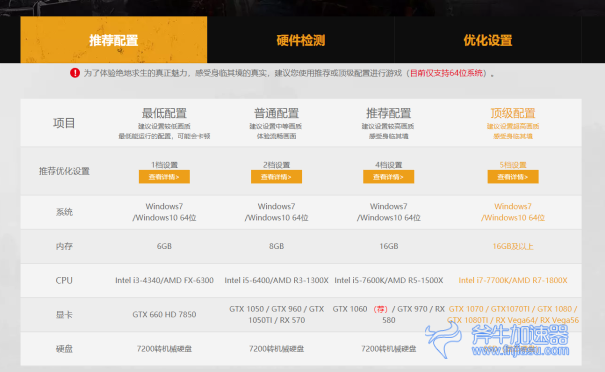Viewport: 605px width, 372px height.
Task: Click 查看详情 under 1档设置
Action: click(164, 177)
